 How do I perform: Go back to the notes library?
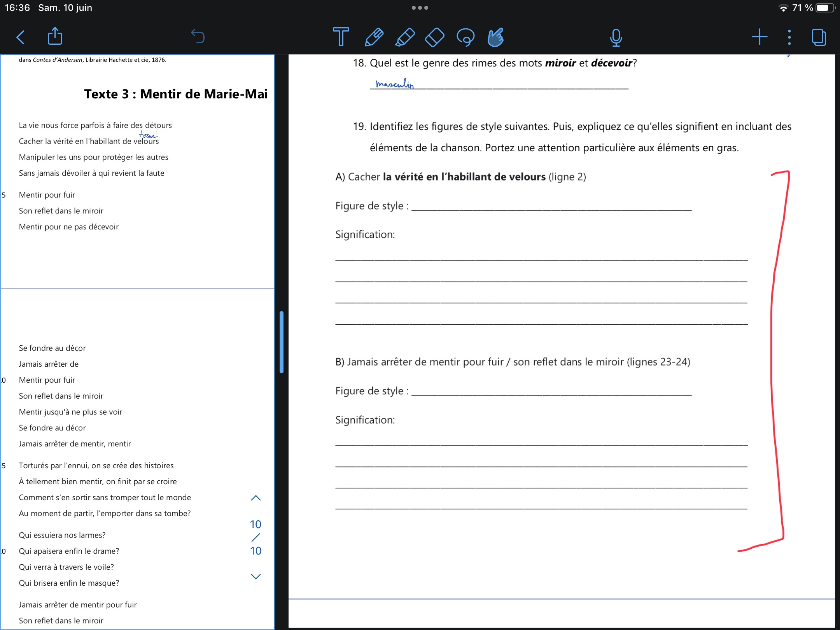click(21, 37)
